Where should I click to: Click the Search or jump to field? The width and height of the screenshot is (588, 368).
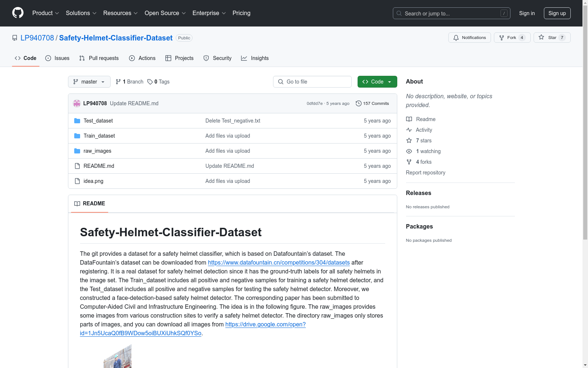point(452,13)
